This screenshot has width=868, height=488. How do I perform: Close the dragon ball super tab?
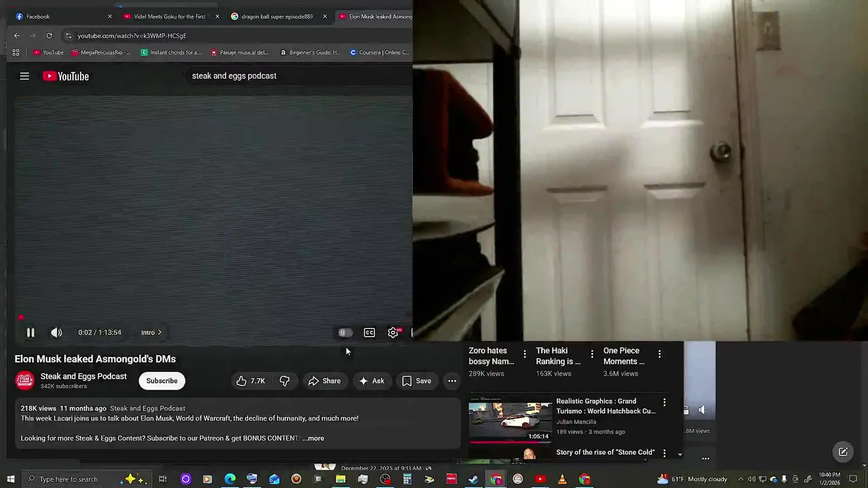point(325,16)
